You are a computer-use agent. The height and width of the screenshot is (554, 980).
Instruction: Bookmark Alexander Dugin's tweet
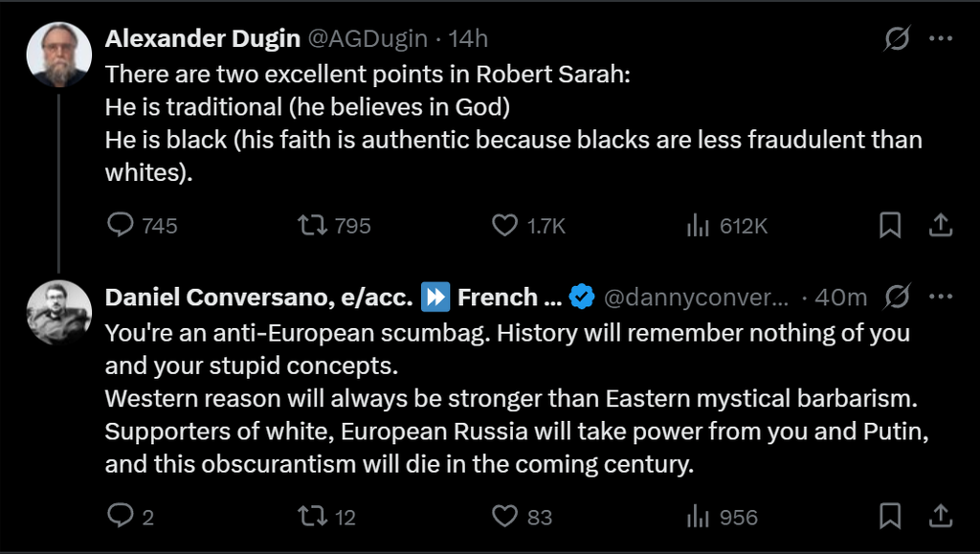pos(890,225)
